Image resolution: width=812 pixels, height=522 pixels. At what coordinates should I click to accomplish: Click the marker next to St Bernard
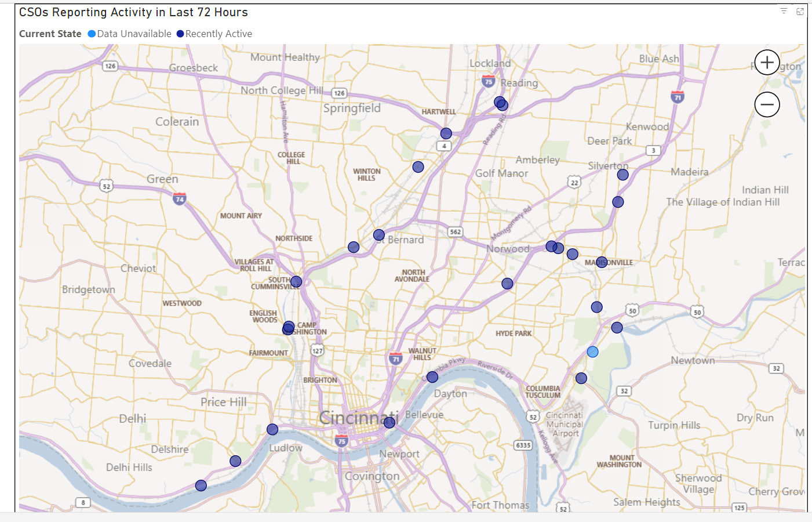(x=379, y=235)
